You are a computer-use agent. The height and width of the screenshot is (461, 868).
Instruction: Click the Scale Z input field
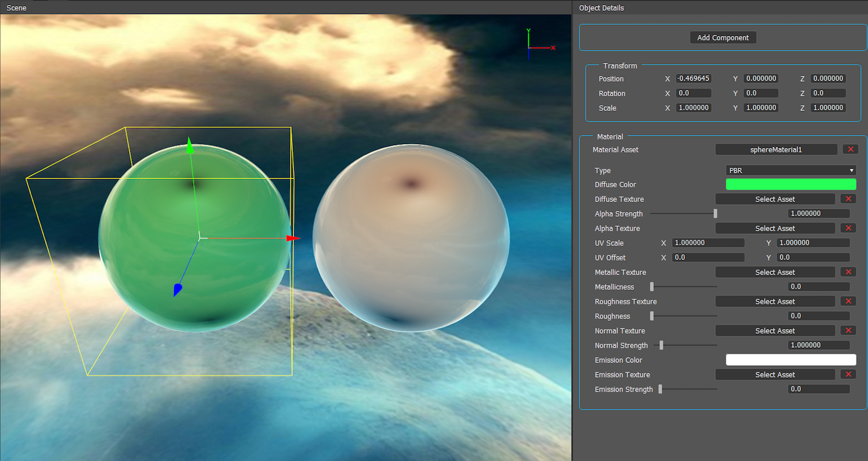pyautogui.click(x=828, y=108)
